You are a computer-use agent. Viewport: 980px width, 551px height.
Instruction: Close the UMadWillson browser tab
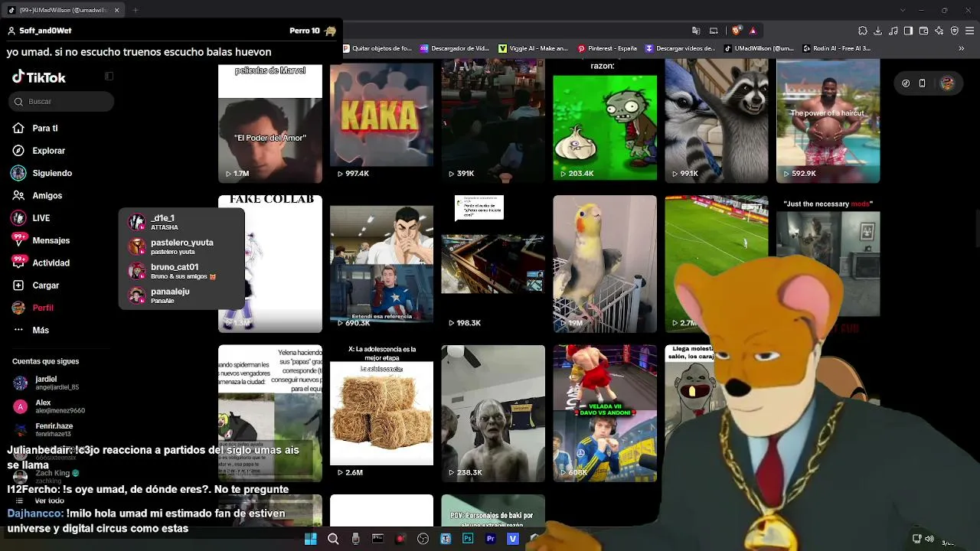pyautogui.click(x=117, y=11)
